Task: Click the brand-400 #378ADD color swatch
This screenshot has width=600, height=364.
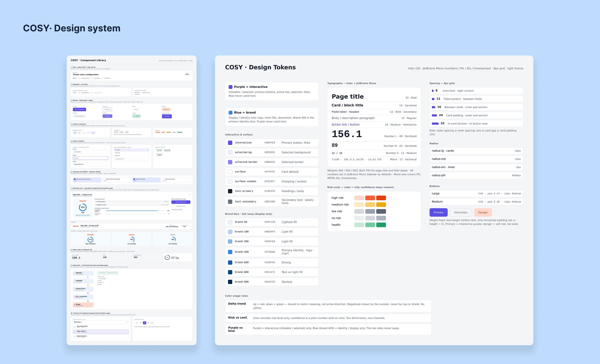Action: (230, 252)
